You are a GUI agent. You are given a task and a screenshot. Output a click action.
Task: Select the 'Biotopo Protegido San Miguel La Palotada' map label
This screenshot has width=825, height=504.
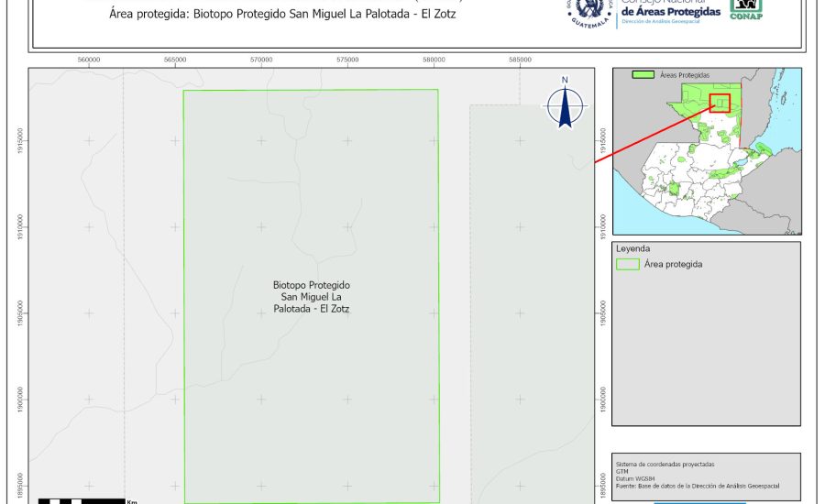[x=312, y=298]
